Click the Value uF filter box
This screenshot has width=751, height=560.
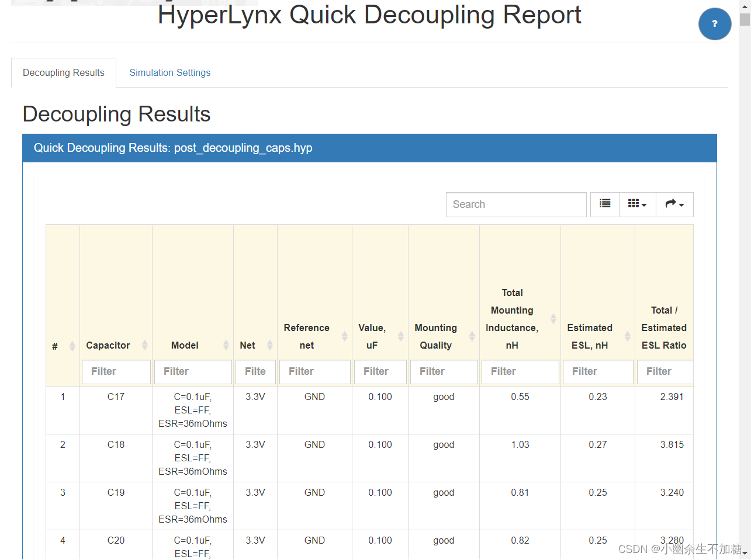point(380,371)
